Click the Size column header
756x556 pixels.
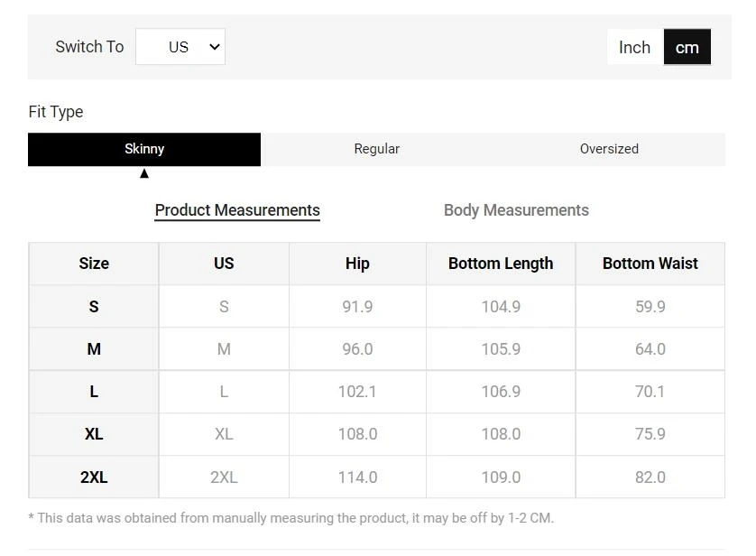94,264
